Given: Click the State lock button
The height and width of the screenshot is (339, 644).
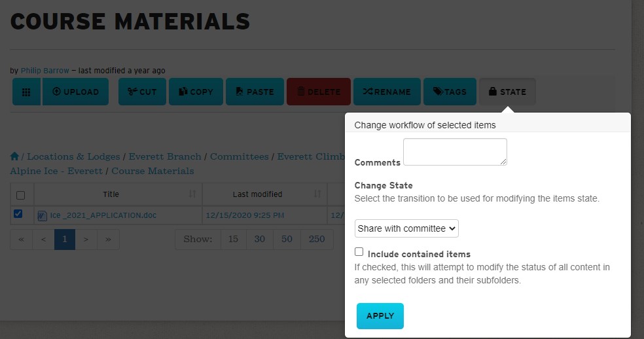Looking at the screenshot, I should (x=507, y=92).
